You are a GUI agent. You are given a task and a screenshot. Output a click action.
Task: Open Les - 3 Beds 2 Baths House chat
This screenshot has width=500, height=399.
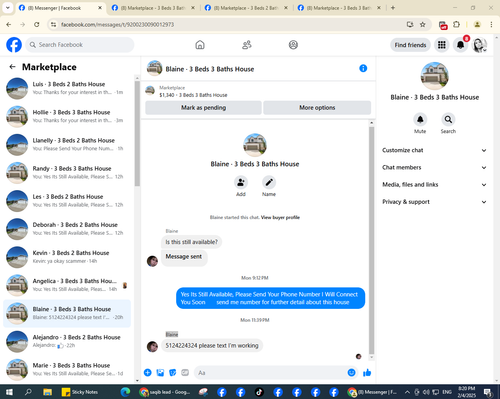67,201
